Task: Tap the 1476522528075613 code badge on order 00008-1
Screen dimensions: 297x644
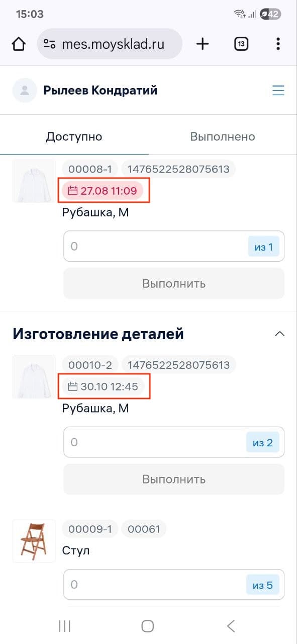Action: point(178,169)
